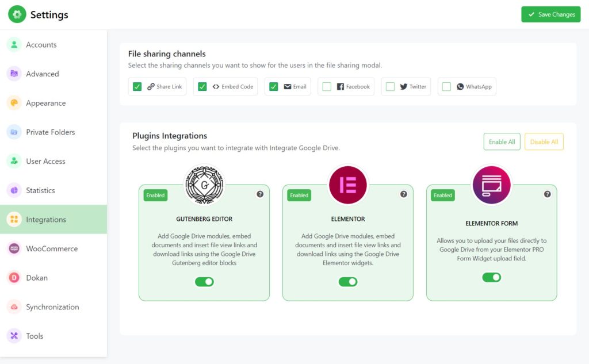Click the Elementor logo circle
The width and height of the screenshot is (589, 364).
pos(348,185)
